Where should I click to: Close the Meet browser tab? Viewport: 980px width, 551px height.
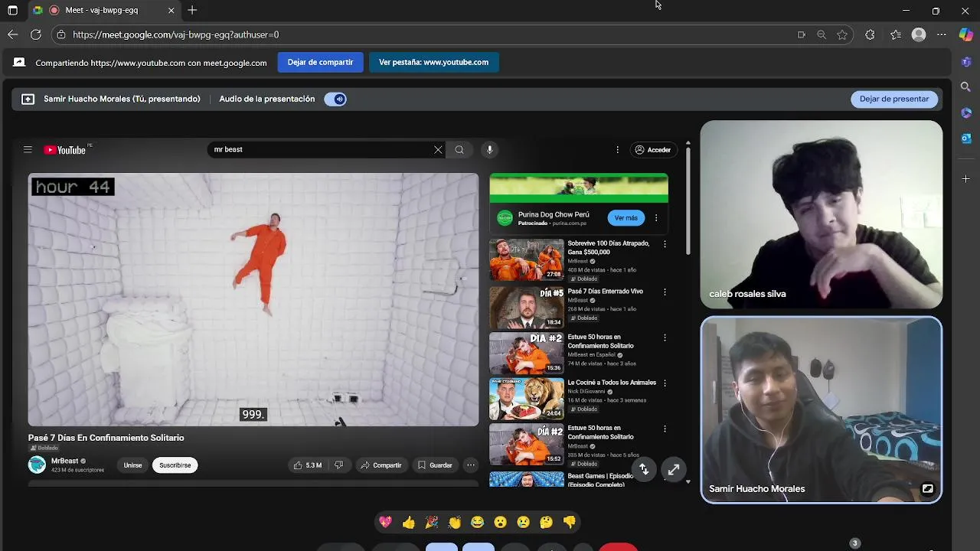171,11
